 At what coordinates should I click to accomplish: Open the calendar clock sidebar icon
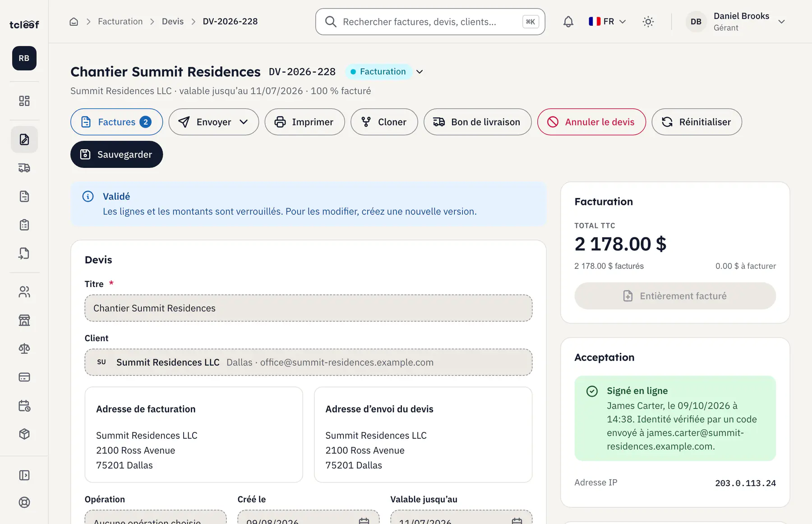(24, 406)
